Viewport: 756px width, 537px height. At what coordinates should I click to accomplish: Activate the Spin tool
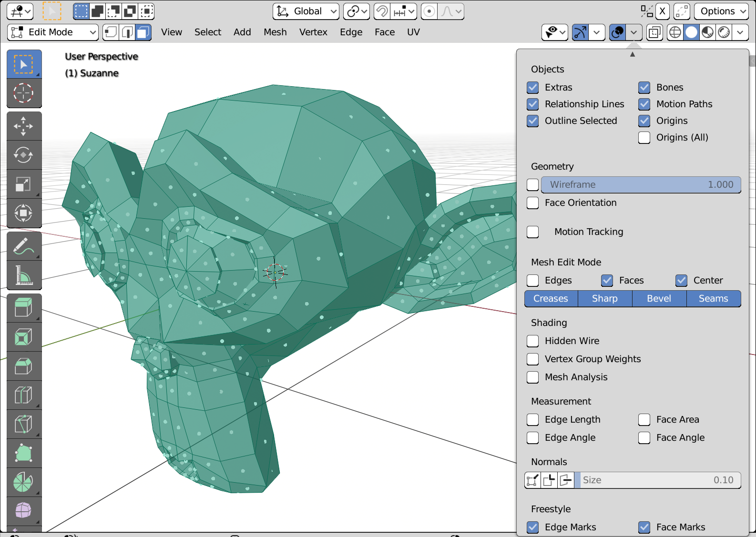tap(24, 483)
